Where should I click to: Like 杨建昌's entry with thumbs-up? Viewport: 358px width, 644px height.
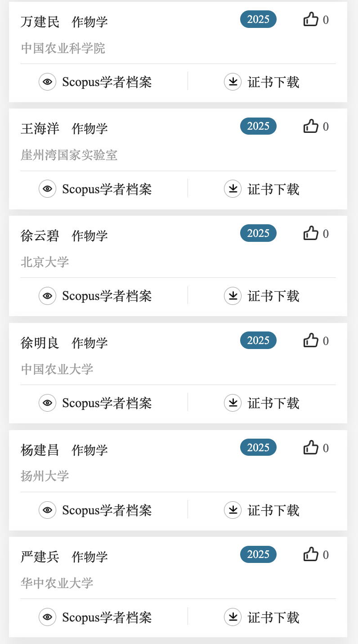click(311, 448)
